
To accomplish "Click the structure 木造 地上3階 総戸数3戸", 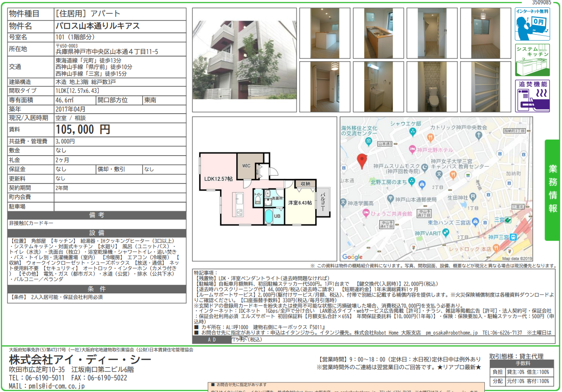I will tap(85, 82).
